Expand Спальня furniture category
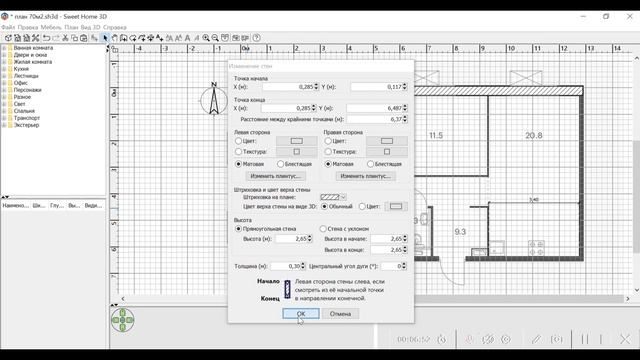 tap(4, 111)
